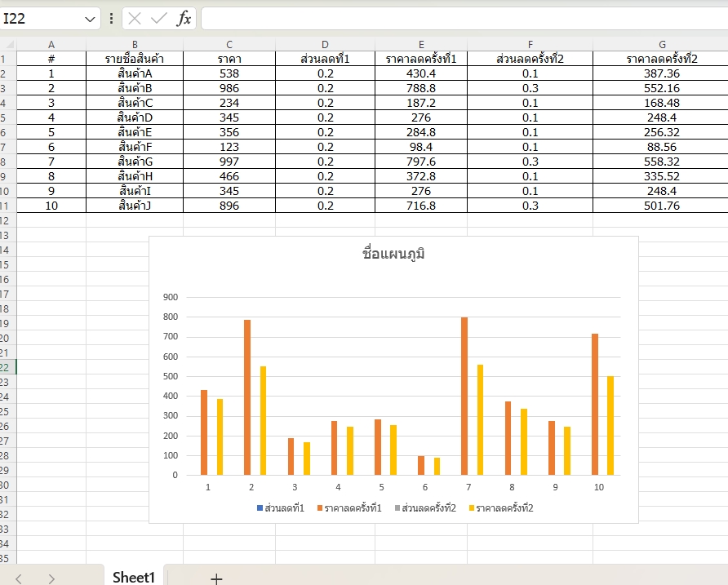Select column C header
This screenshot has width=728, height=585.
tap(229, 45)
